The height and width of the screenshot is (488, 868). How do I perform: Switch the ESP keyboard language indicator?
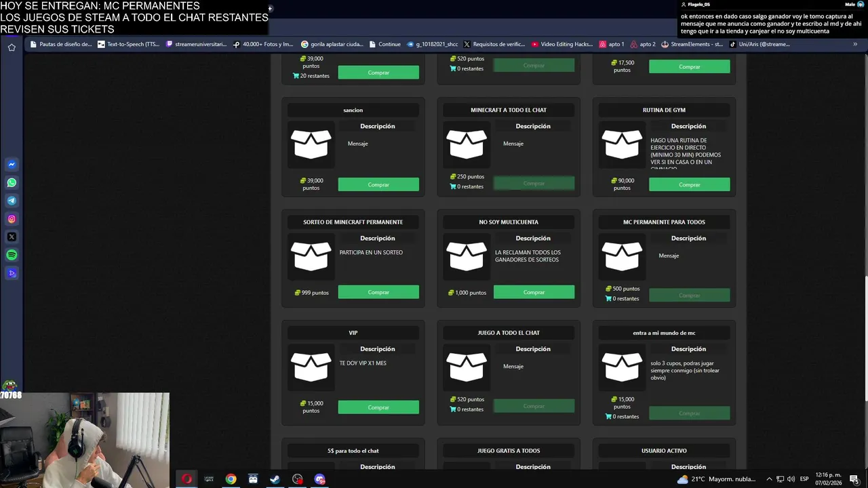point(805,479)
